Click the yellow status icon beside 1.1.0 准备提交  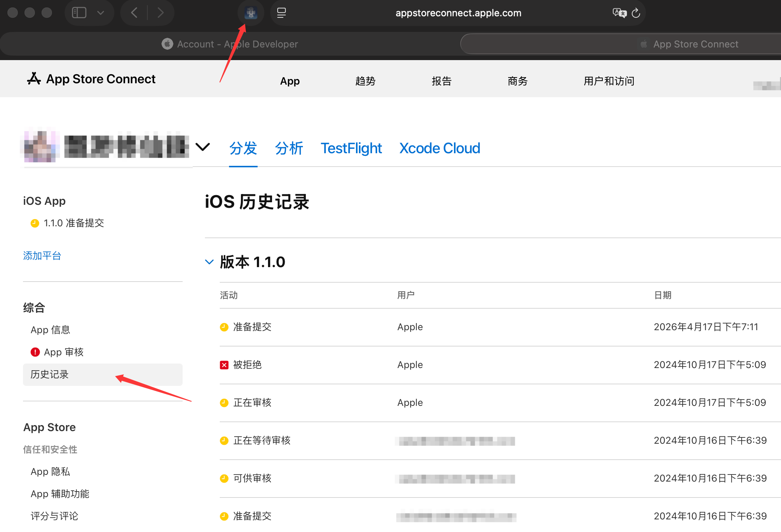tap(35, 223)
